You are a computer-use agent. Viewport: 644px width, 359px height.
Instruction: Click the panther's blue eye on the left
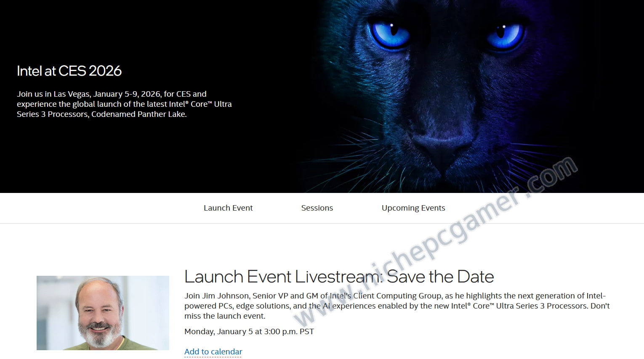pyautogui.click(x=390, y=34)
